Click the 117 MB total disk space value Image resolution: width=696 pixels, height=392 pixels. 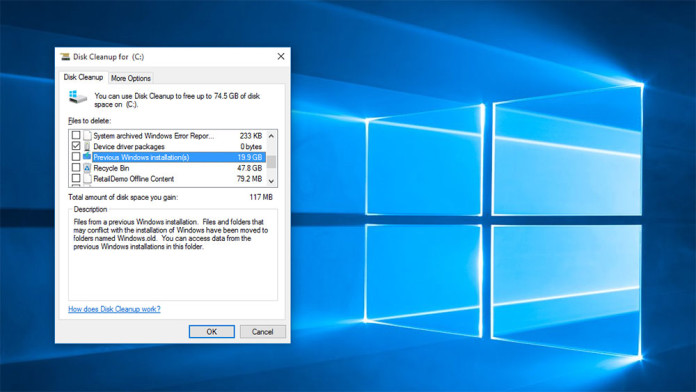(x=261, y=197)
